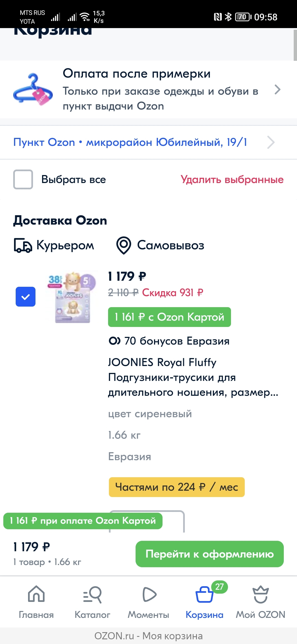
Task: Select the Самовывоз delivery option
Action: pos(170,245)
